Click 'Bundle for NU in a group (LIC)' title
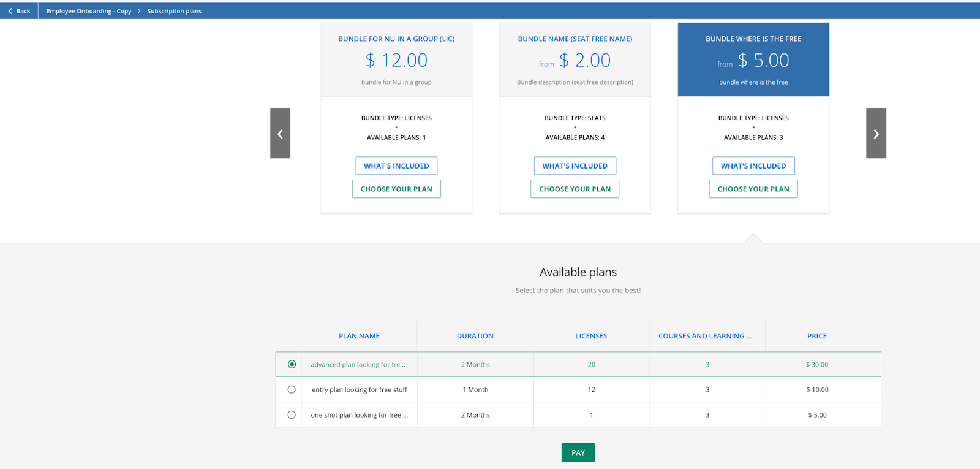The height and width of the screenshot is (469, 980). pos(396,39)
